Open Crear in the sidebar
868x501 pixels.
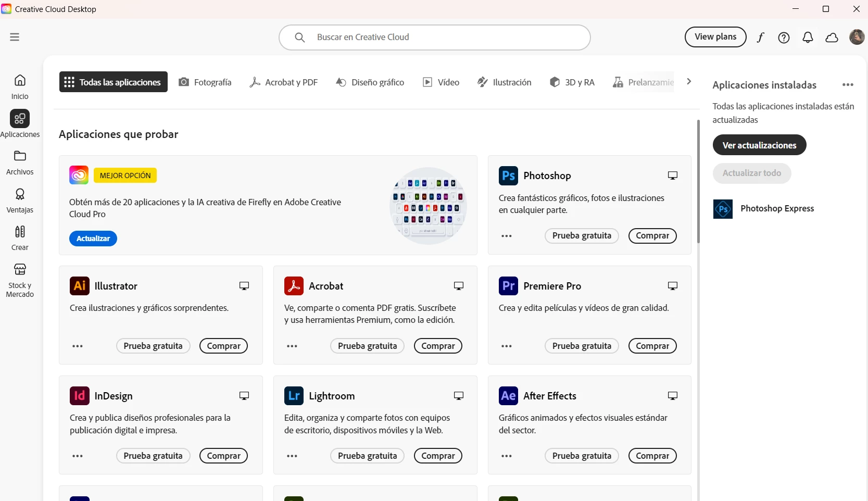pyautogui.click(x=20, y=238)
